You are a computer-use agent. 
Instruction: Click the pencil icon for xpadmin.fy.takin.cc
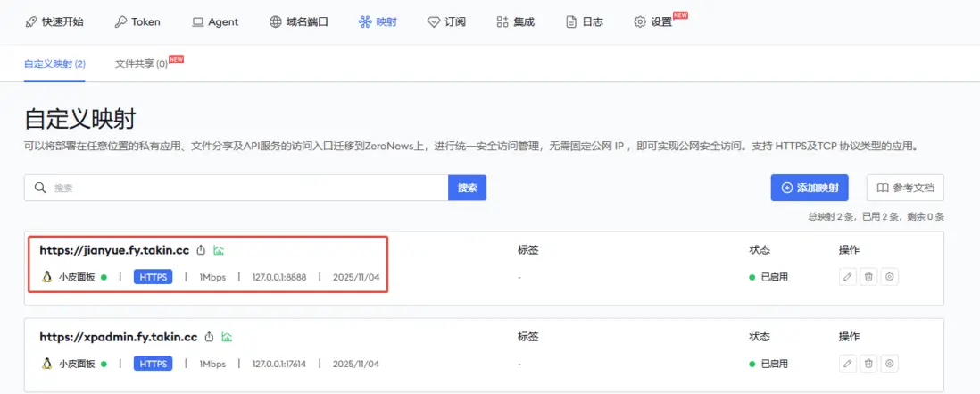click(847, 364)
